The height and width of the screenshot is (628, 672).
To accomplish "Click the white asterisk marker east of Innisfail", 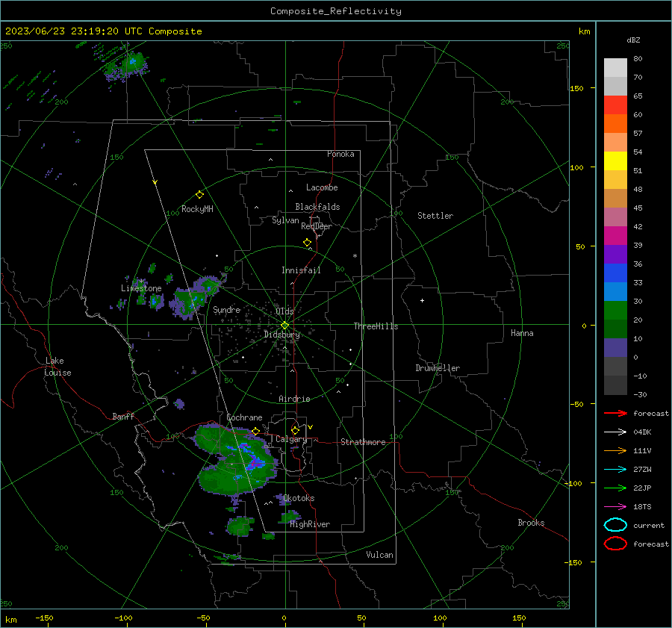I will (355, 256).
